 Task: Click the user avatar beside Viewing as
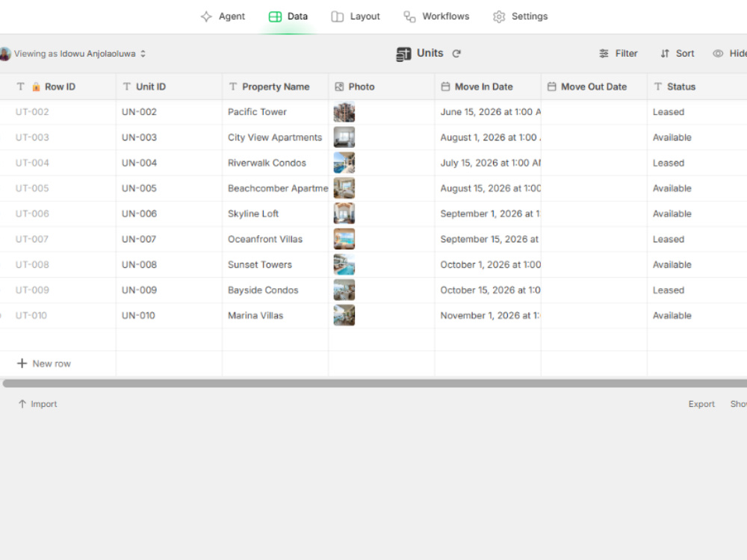coord(4,54)
